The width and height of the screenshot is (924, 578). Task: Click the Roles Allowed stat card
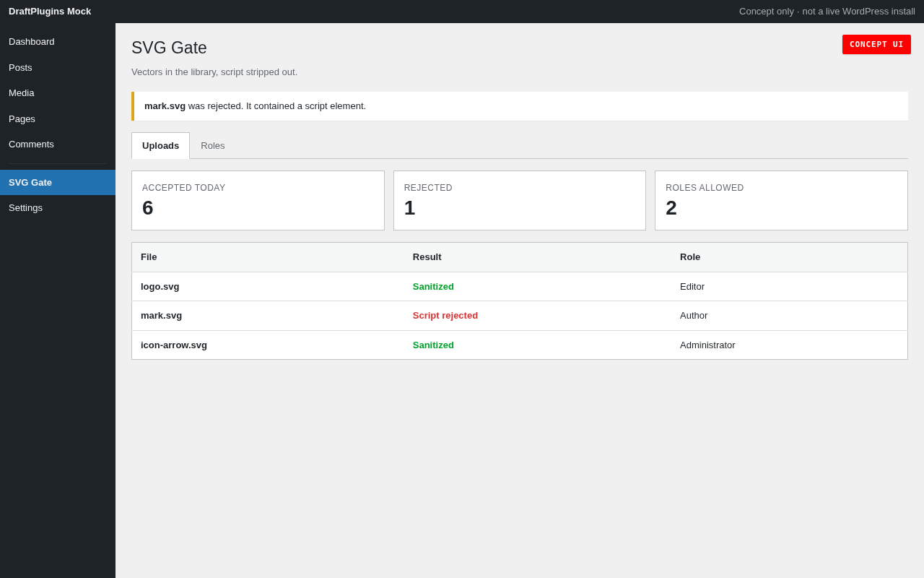[781, 201]
